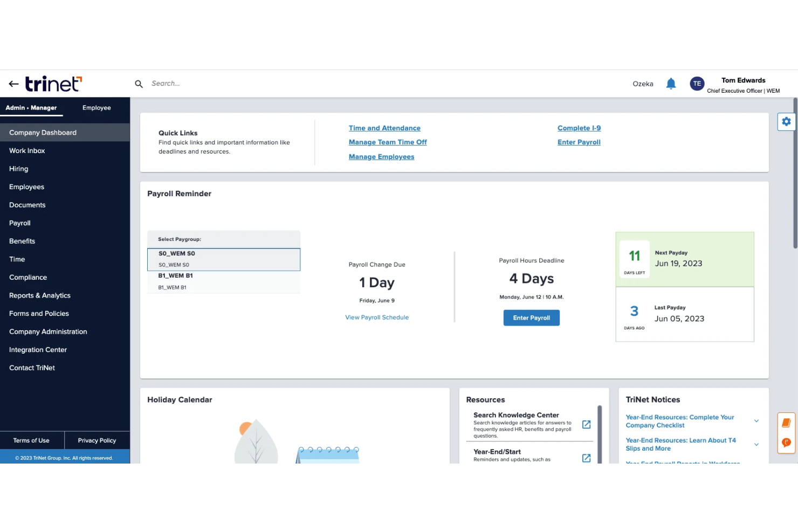Open Benefits section
Viewport: 798px width, 532px height.
65,241
